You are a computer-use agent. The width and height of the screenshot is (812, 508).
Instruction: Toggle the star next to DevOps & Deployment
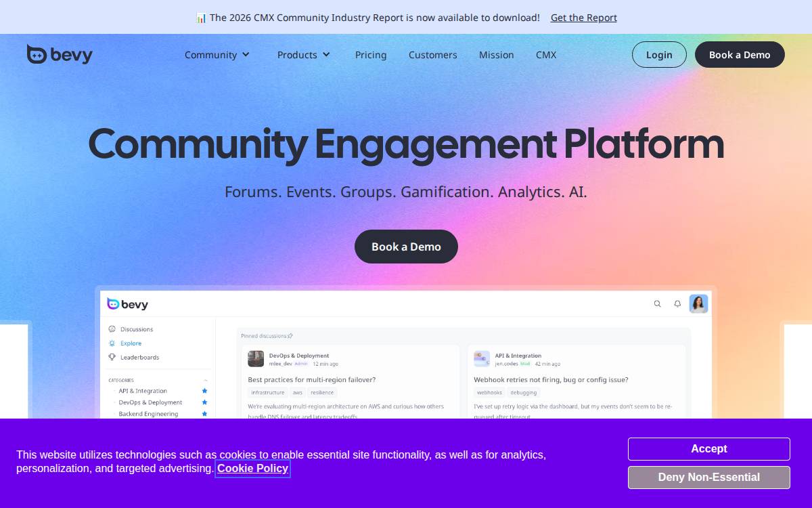pos(204,402)
